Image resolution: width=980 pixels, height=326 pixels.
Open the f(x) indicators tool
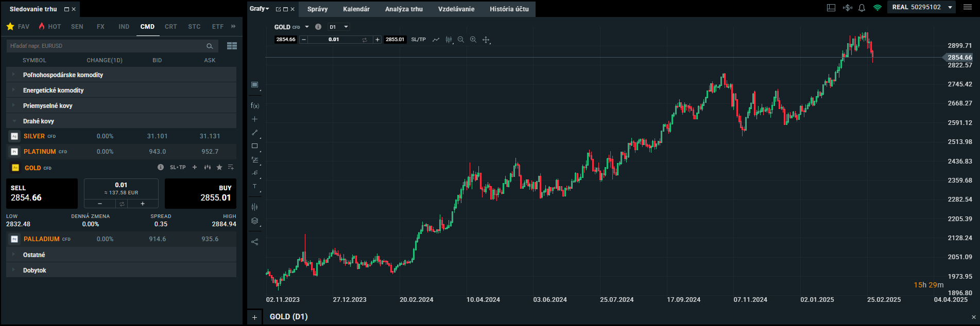[x=255, y=106]
